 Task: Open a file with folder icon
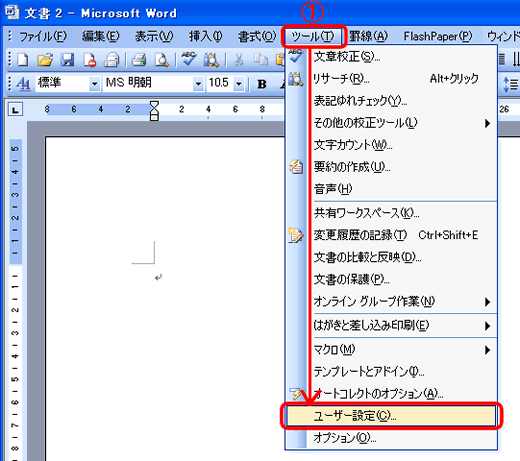45,60
